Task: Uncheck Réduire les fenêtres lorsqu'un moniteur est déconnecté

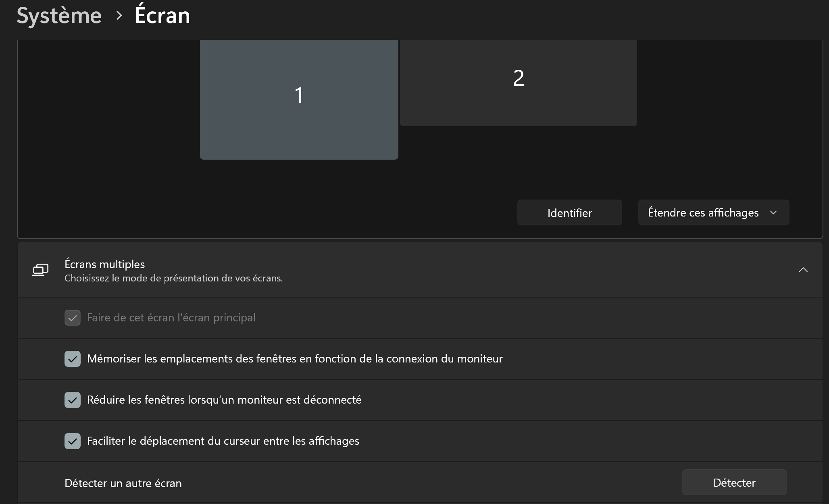Action: pos(73,400)
